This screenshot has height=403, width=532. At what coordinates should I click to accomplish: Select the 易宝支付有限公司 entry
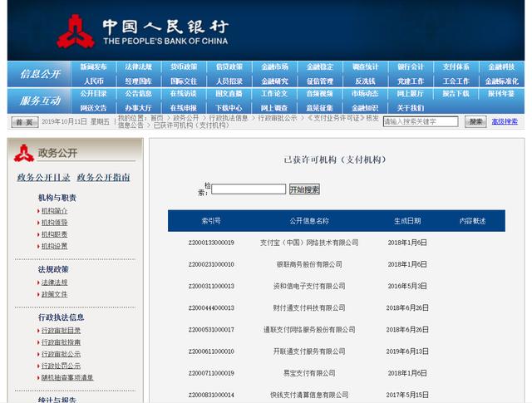click(x=309, y=373)
